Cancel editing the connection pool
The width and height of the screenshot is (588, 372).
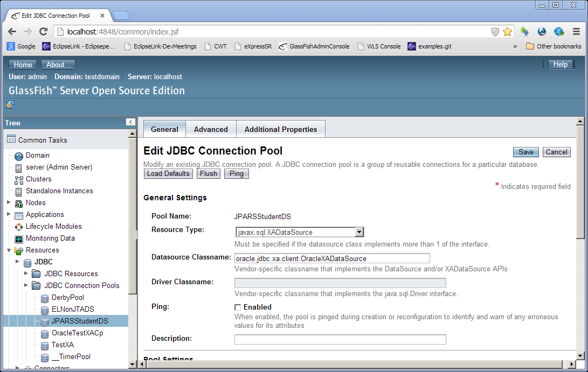(x=557, y=152)
